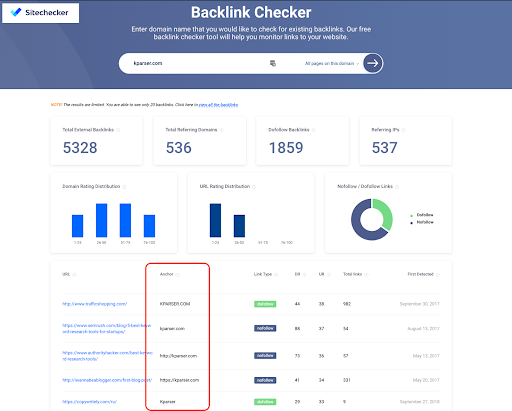The image size is (512, 411).
Task: Click the 536 referring domains value
Action: point(179,148)
